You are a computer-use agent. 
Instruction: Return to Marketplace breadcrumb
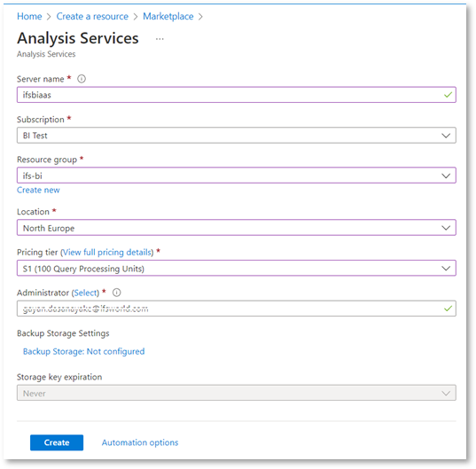coord(168,16)
